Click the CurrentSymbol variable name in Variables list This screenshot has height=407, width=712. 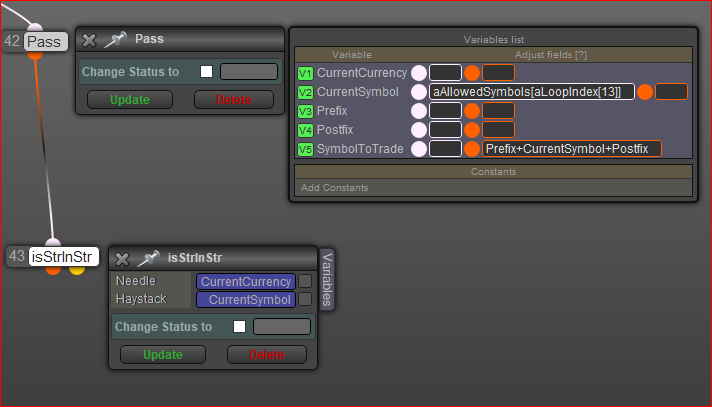coord(357,92)
